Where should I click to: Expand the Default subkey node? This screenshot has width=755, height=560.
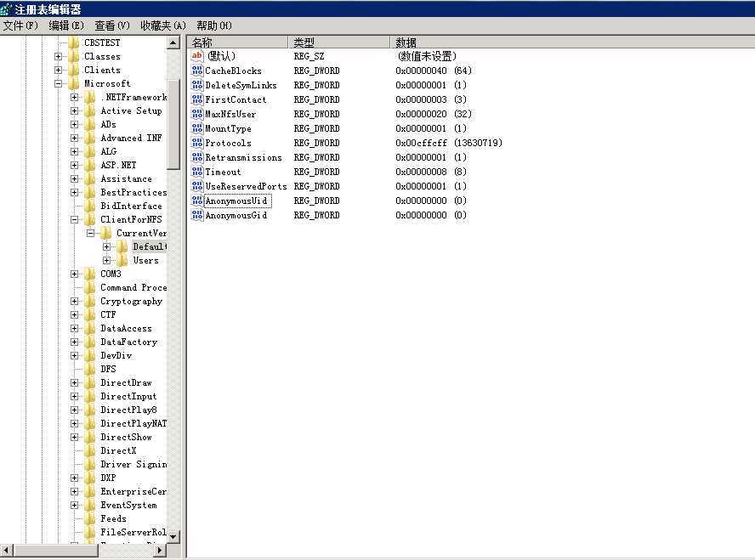[107, 246]
